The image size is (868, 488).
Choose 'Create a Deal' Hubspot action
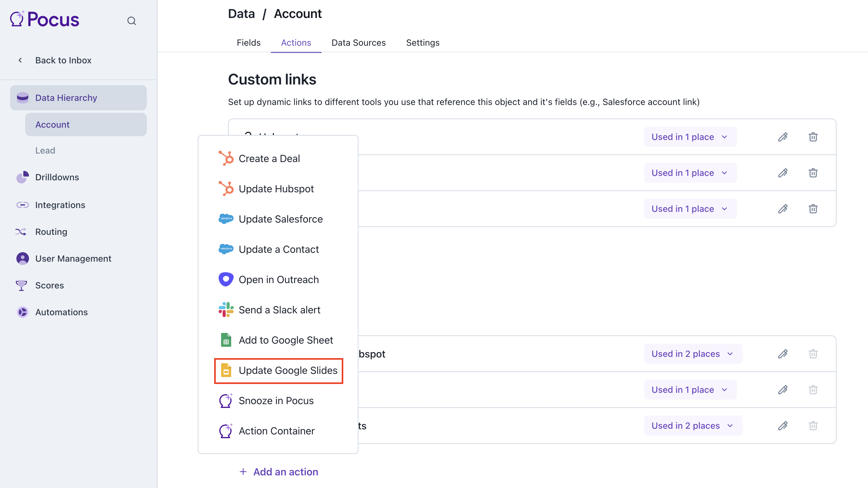pyautogui.click(x=269, y=159)
